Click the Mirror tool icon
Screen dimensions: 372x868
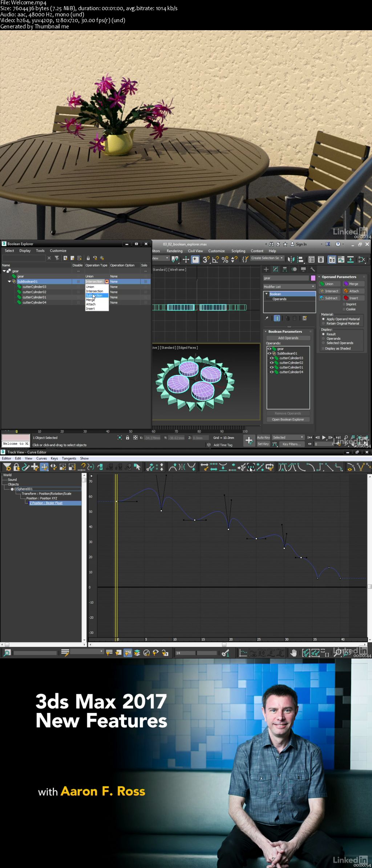291,259
